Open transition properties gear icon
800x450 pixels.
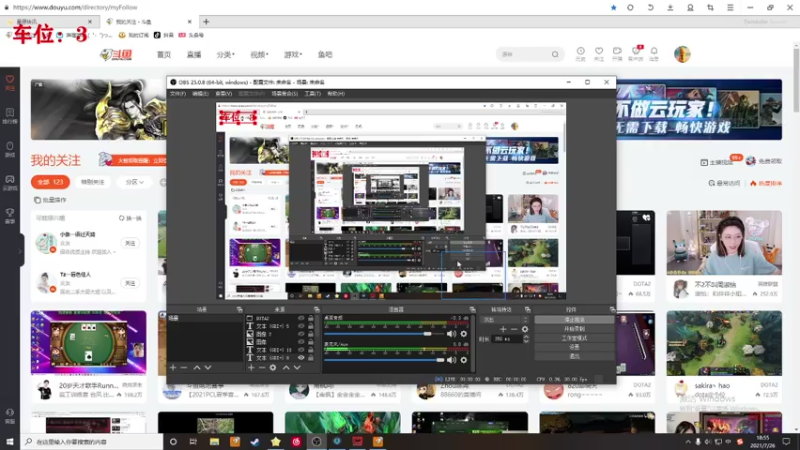(524, 329)
